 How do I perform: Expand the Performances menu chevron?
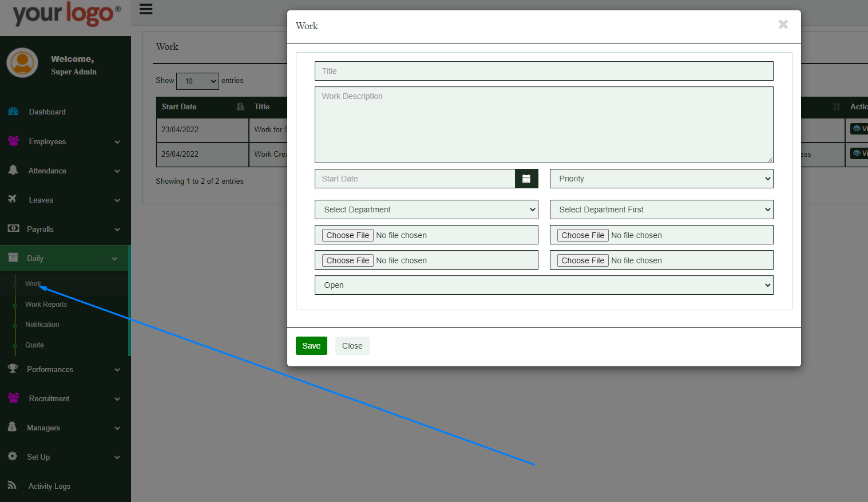tap(117, 370)
